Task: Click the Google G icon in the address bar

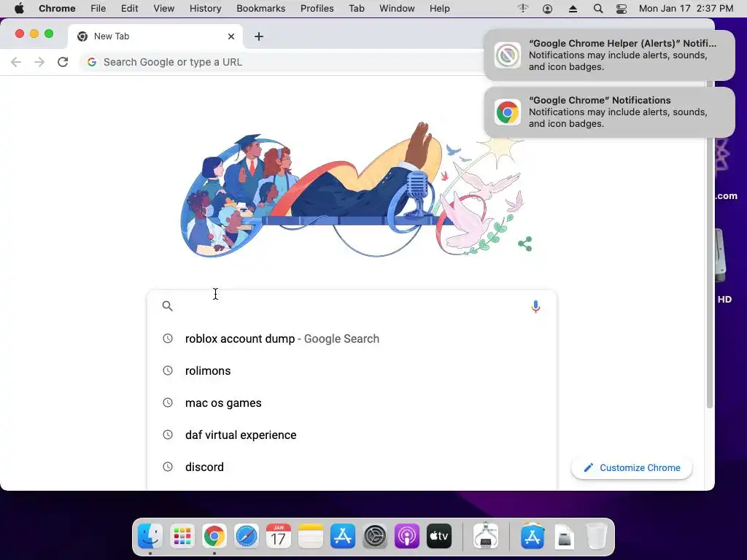Action: click(92, 62)
